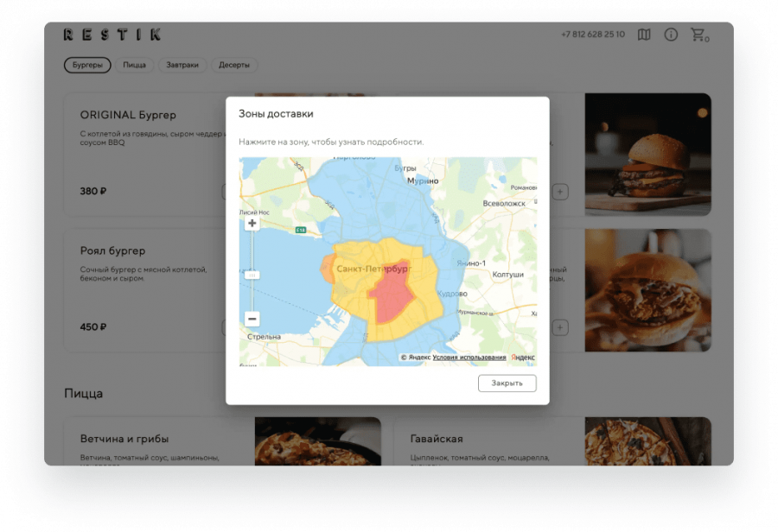Click the info circle icon in header
This screenshot has height=532, width=778.
(671, 35)
